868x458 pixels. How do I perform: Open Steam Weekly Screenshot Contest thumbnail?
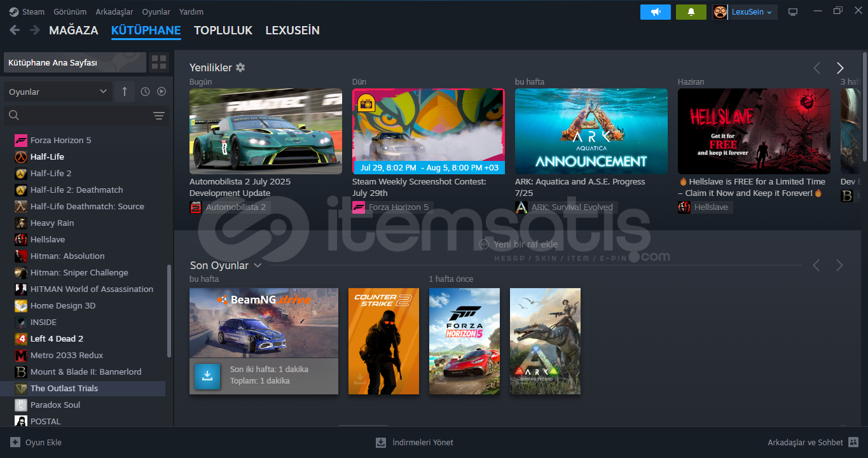coord(429,131)
